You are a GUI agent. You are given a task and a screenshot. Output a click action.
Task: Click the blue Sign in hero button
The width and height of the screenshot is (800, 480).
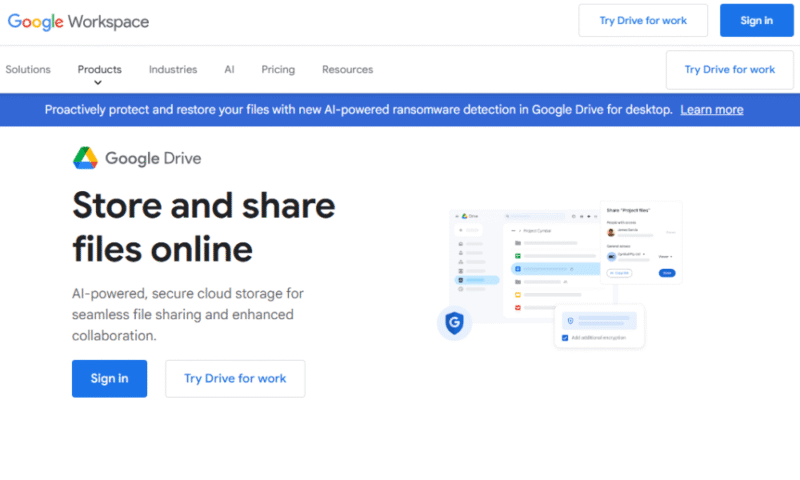tap(109, 378)
